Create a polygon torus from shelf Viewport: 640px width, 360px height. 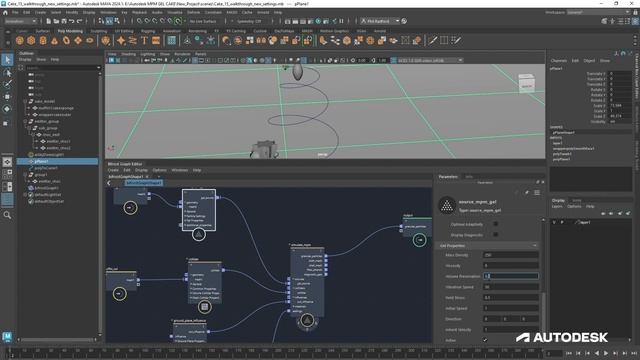(x=66, y=40)
